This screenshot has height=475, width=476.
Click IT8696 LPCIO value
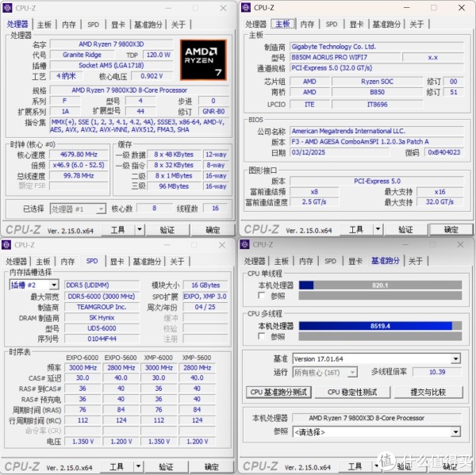click(378, 105)
